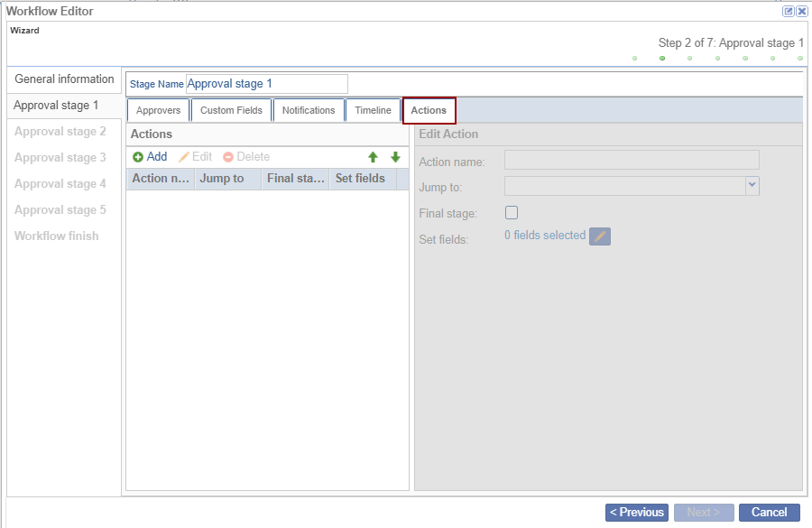Click the pencil icon beside fields selected

(x=600, y=236)
